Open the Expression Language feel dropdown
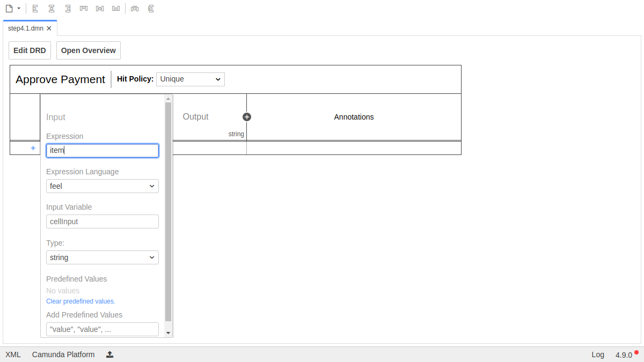The width and height of the screenshot is (644, 362). [x=102, y=186]
